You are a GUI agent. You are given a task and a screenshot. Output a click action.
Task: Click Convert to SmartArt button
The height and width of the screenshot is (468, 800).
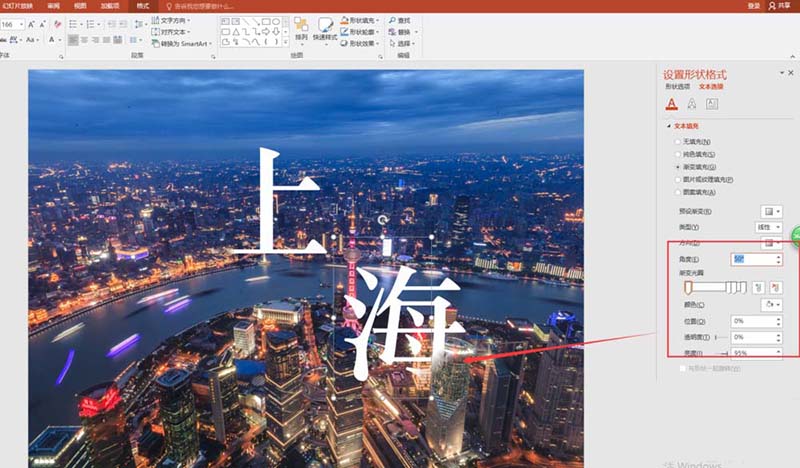(x=181, y=43)
